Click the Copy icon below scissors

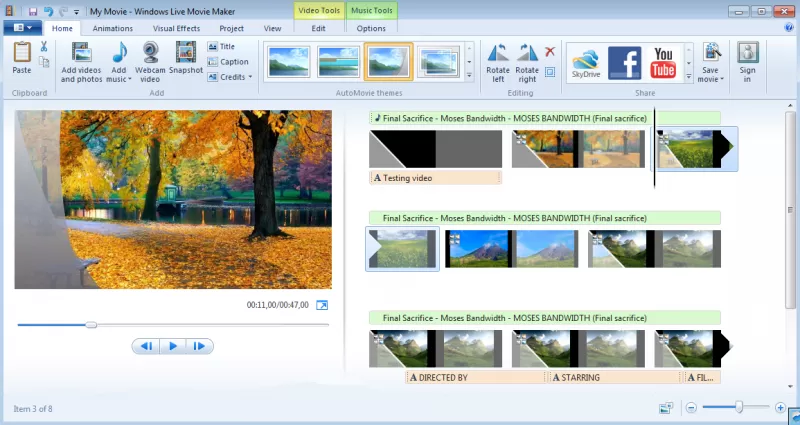44,62
